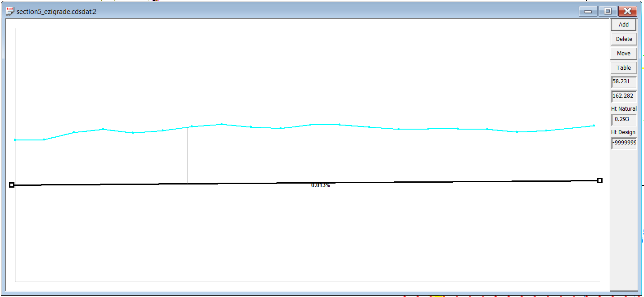Viewport: 644px width, 297px height.
Task: Select the Ht Design value field
Action: (624, 143)
